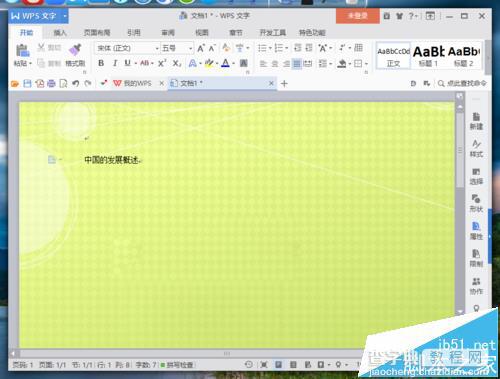Toggle center text alignment
This screenshot has height=379, width=500.
tap(275, 63)
